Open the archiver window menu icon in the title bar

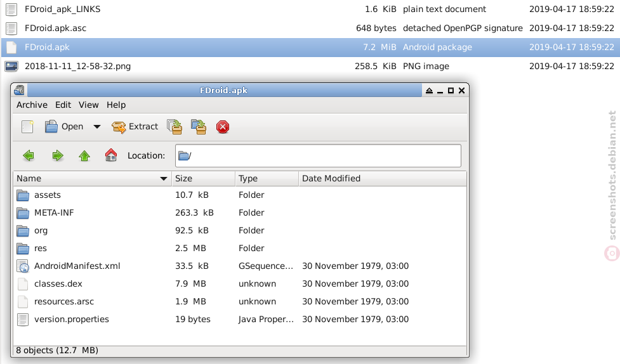click(19, 91)
